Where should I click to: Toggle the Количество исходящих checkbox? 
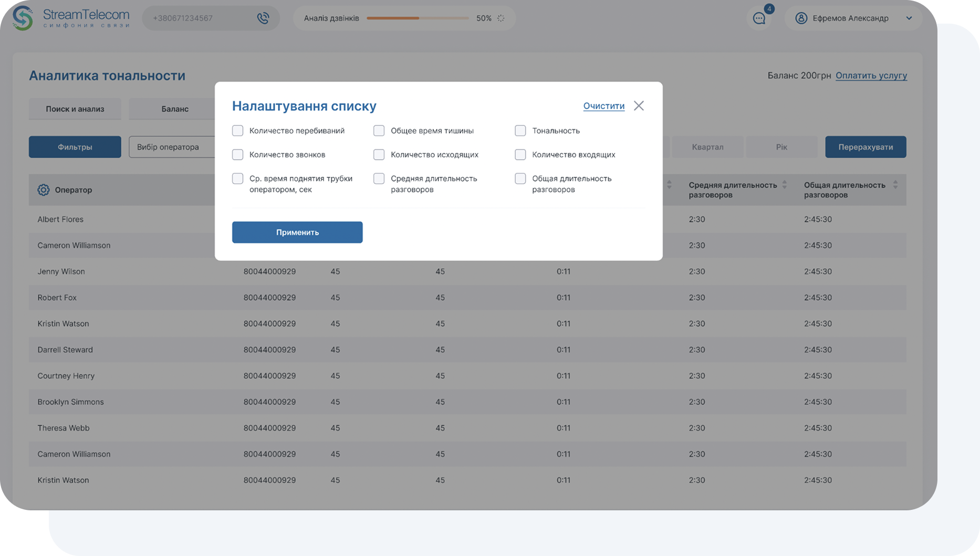tap(379, 155)
